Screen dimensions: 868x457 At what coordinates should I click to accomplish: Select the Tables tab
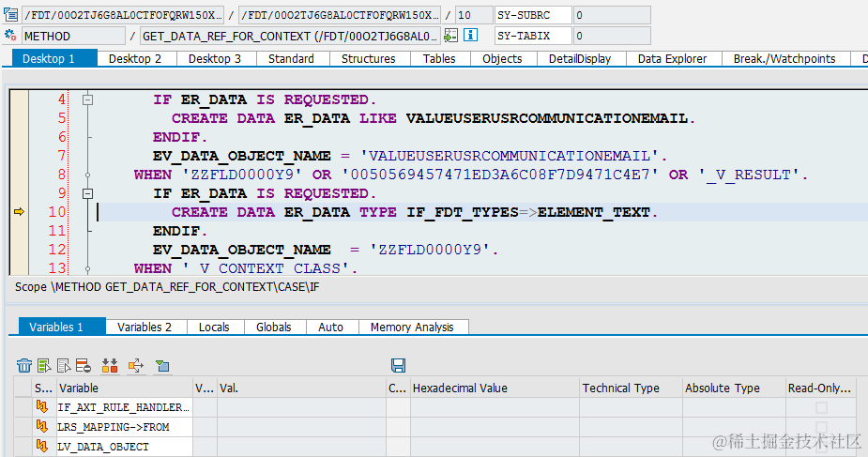tap(440, 58)
